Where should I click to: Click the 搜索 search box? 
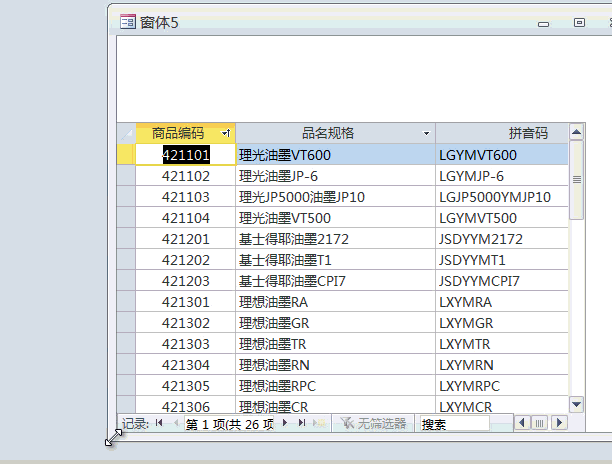tap(454, 424)
